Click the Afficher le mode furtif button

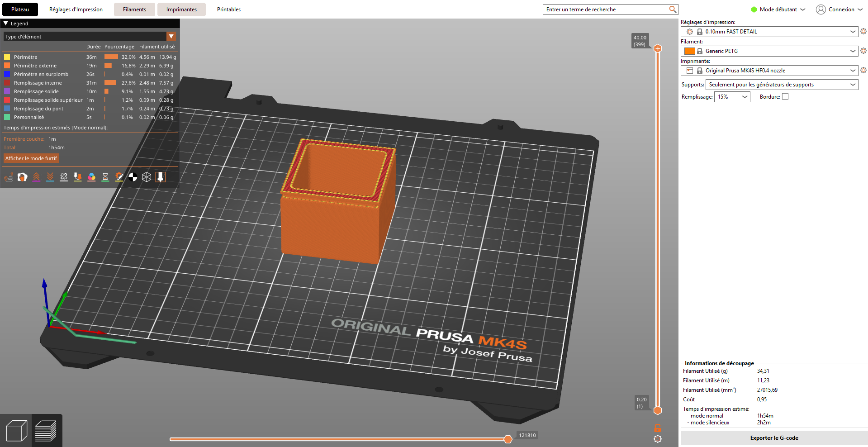click(31, 158)
